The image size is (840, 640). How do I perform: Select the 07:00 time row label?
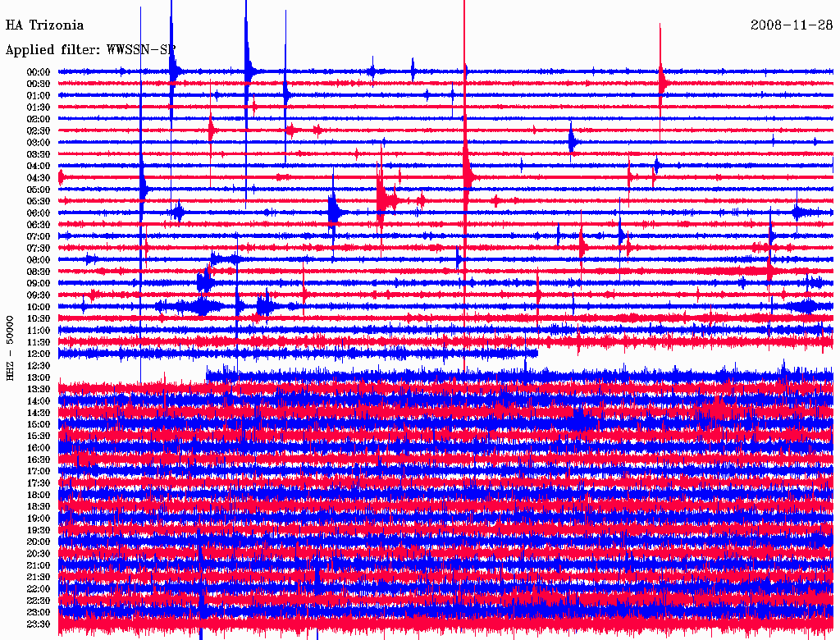[39, 236]
